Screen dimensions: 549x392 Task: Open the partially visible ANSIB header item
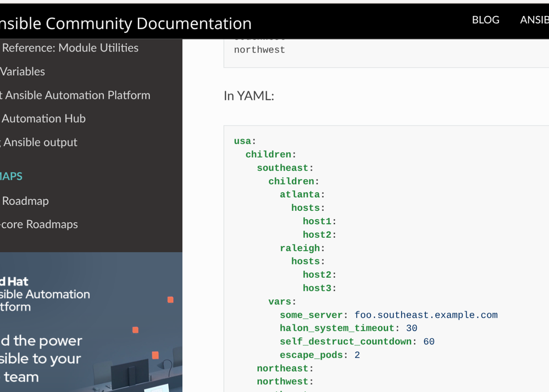pos(534,20)
